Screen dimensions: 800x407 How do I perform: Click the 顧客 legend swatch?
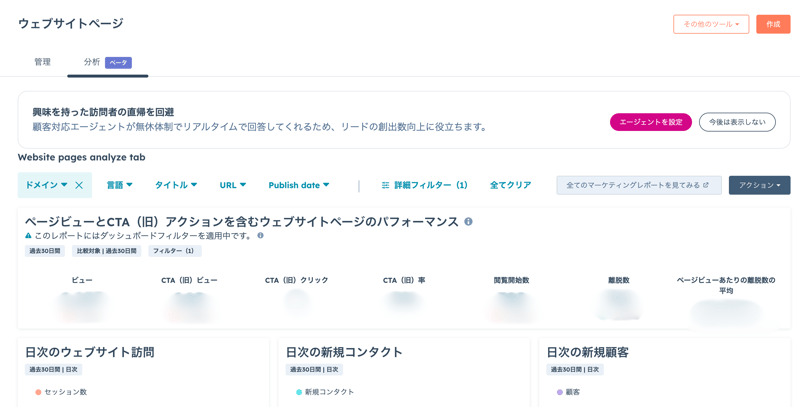(560, 392)
